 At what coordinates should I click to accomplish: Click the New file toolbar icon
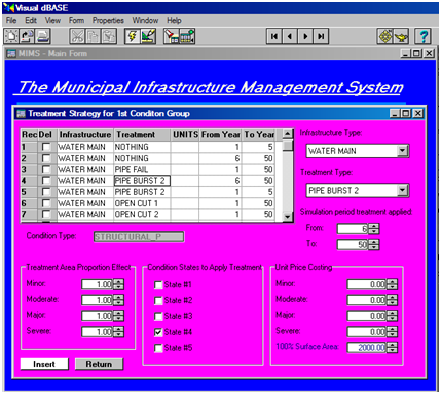coord(11,36)
